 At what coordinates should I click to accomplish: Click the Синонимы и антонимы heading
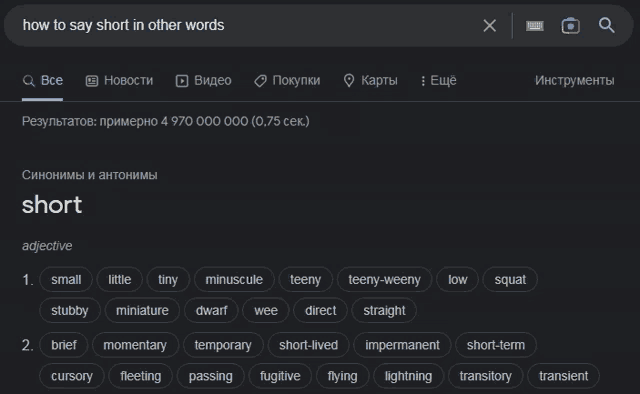[x=89, y=175]
